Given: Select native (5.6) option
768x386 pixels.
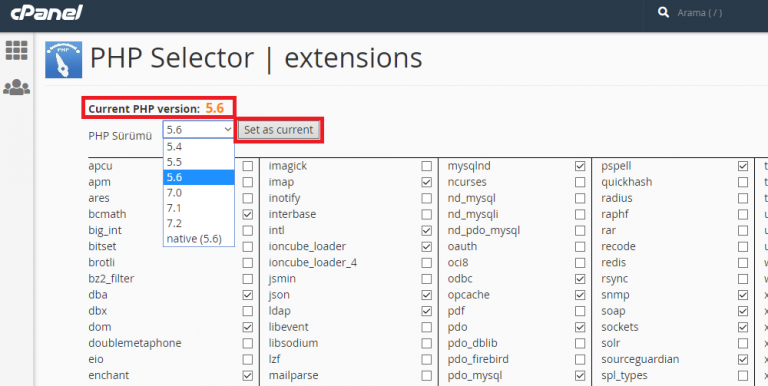Looking at the screenshot, I should coord(199,239).
